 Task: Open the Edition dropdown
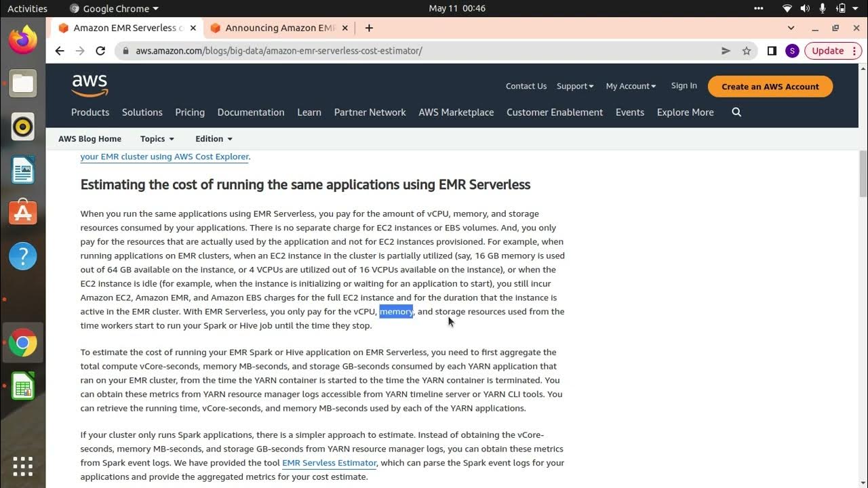click(x=214, y=139)
